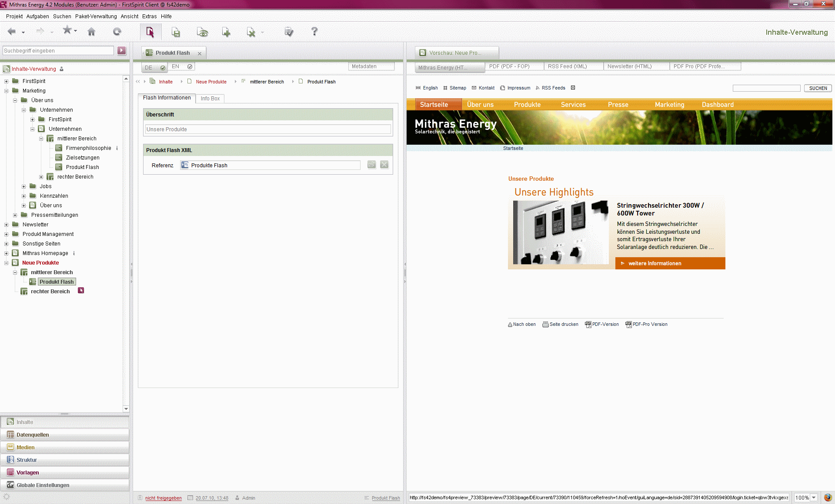Click the icon right of RSS Feeds
Viewport: 835px width, 504px height.
[573, 88]
